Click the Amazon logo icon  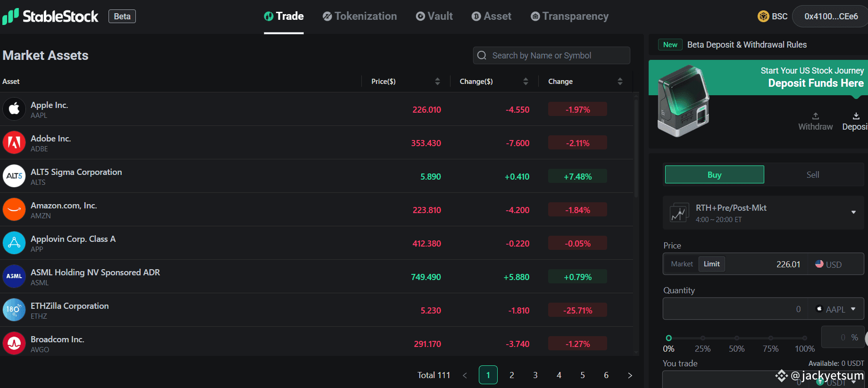click(14, 209)
